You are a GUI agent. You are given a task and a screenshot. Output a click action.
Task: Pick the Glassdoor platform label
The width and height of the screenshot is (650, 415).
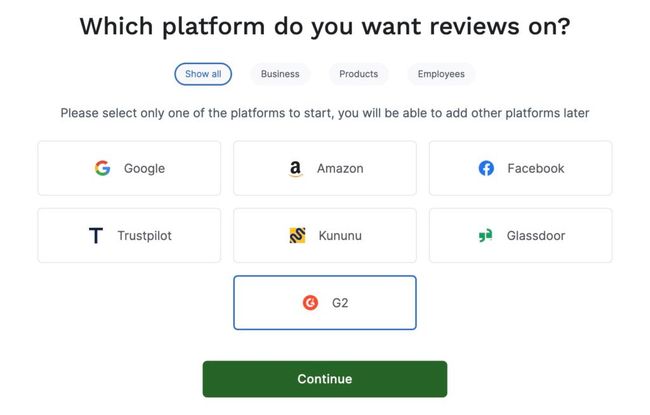[x=535, y=236]
